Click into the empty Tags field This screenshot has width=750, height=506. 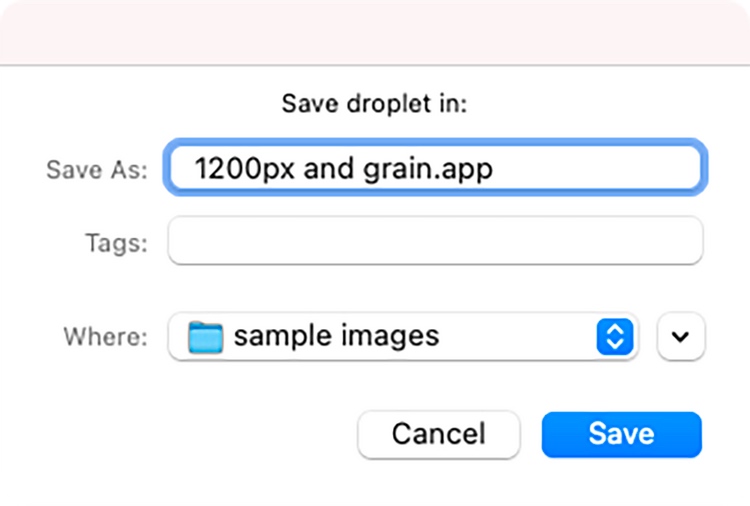point(435,242)
